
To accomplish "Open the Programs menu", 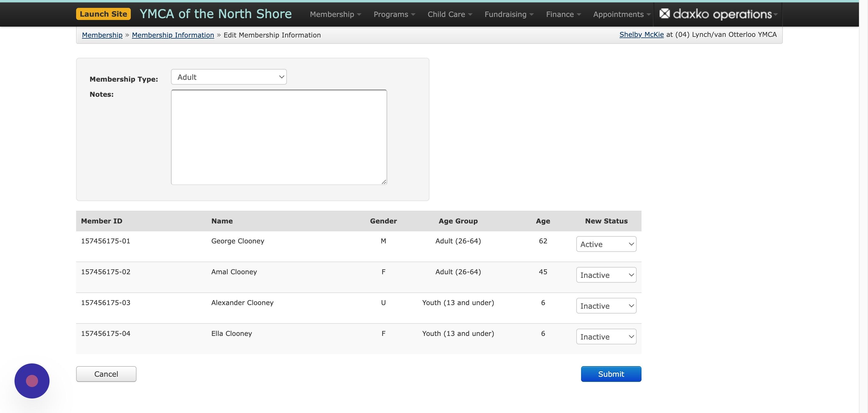I will [394, 14].
